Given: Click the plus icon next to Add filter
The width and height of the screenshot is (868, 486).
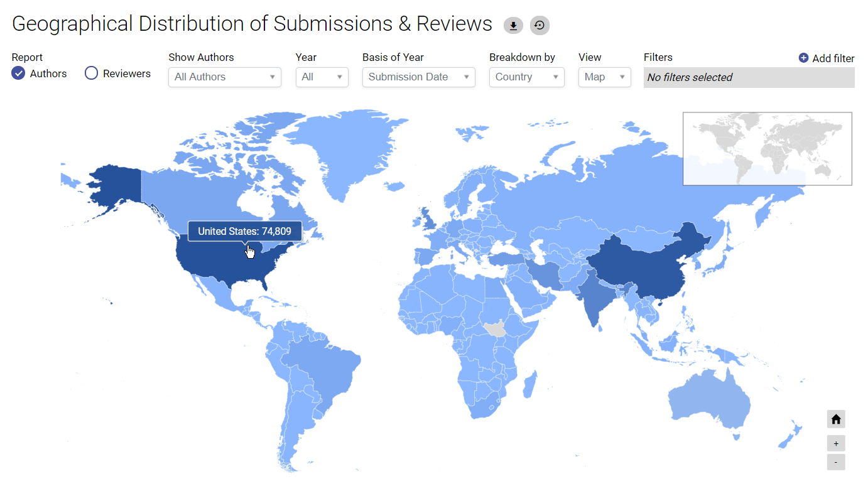Looking at the screenshot, I should [x=803, y=58].
